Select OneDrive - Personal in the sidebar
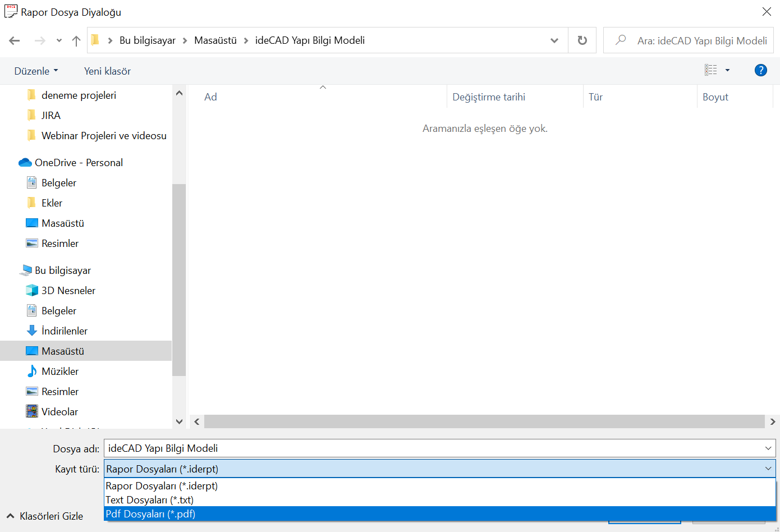 78,163
